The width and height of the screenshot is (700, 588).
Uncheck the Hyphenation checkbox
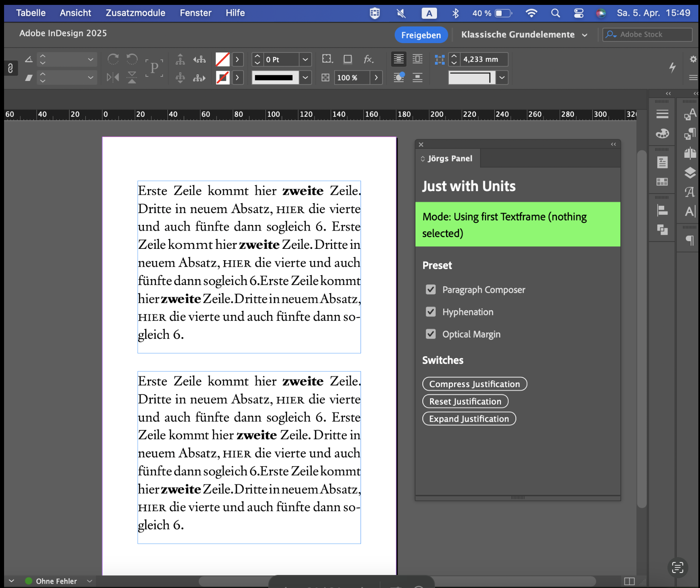(x=430, y=312)
